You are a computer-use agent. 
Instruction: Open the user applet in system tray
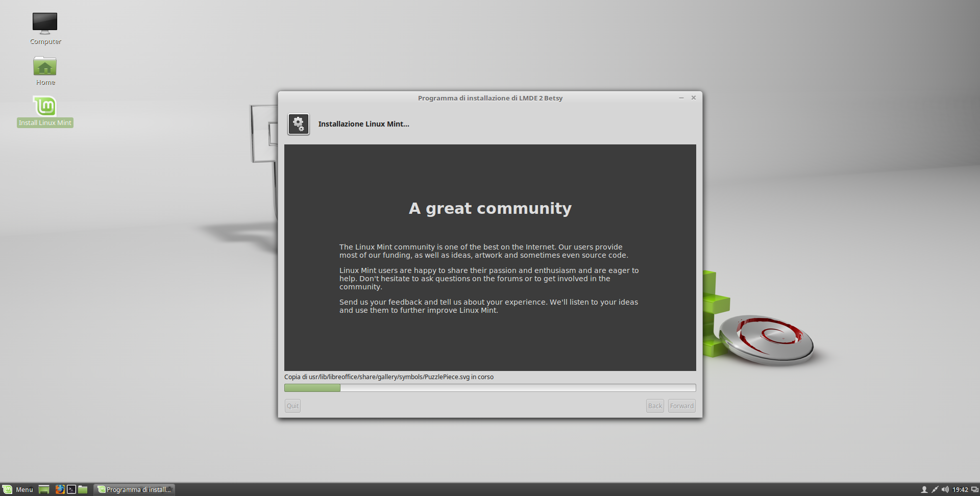pyautogui.click(x=924, y=489)
